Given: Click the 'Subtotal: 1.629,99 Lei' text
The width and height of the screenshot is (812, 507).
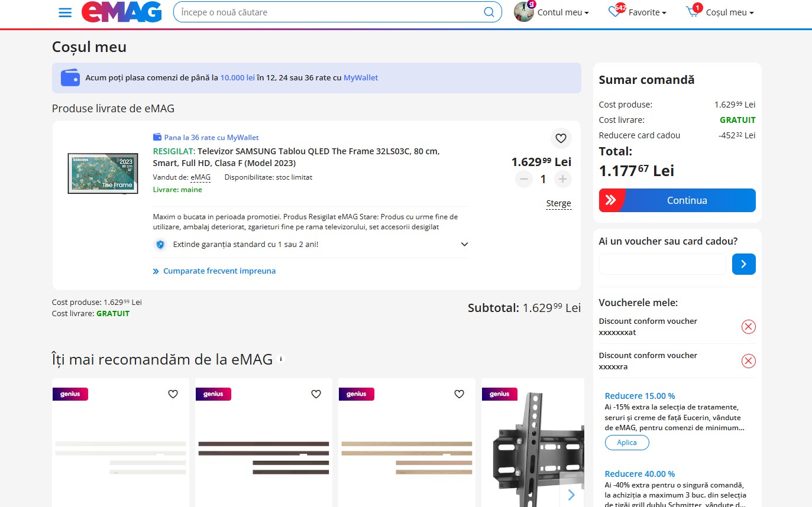Looking at the screenshot, I should (x=524, y=308).
